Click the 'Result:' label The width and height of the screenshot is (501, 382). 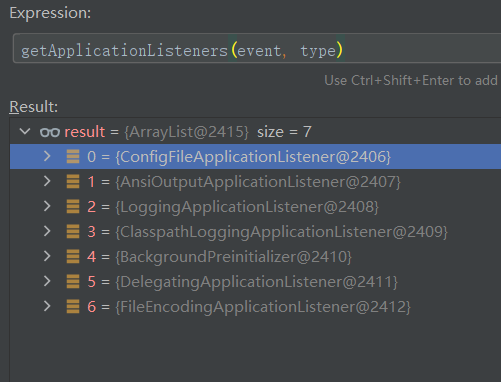click(x=33, y=107)
